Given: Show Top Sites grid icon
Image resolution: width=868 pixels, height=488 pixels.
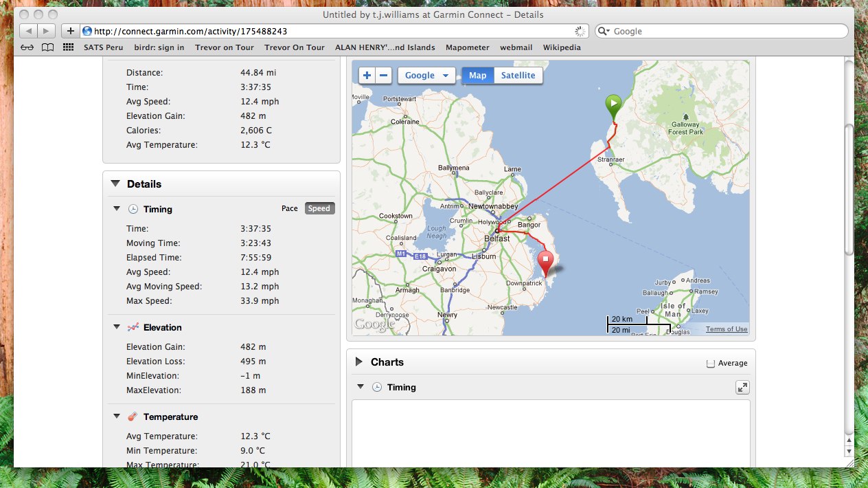Looking at the screenshot, I should click(68, 47).
